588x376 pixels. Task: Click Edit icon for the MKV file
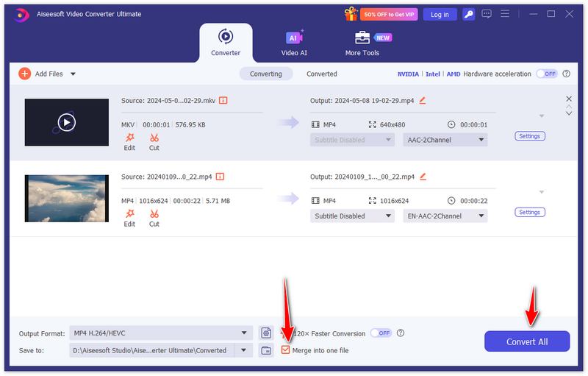point(129,141)
